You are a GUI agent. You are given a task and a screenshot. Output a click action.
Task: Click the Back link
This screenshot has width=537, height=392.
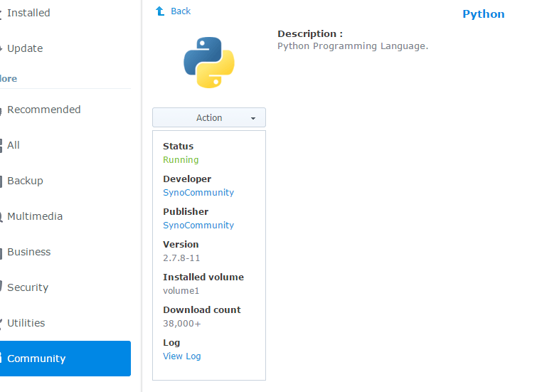[x=181, y=11]
